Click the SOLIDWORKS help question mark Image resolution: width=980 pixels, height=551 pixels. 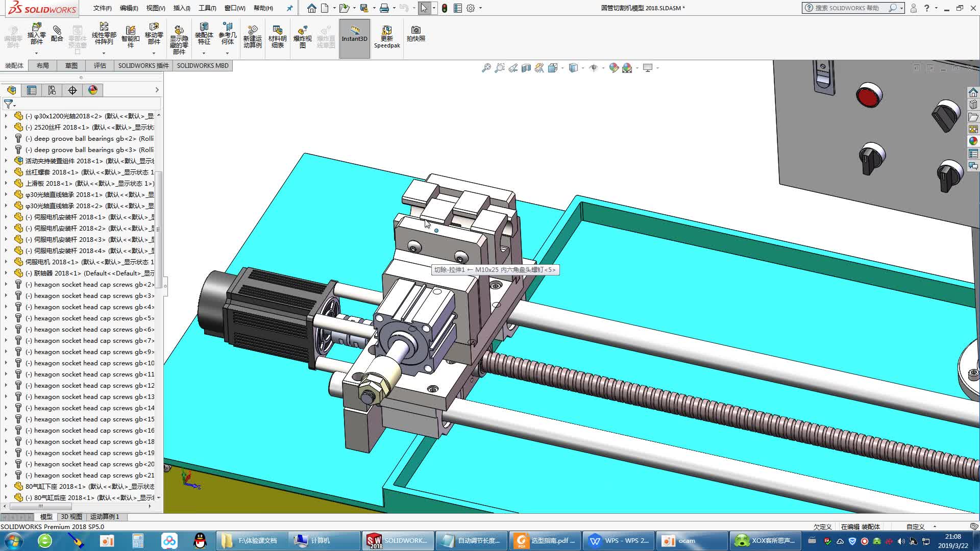click(x=927, y=8)
